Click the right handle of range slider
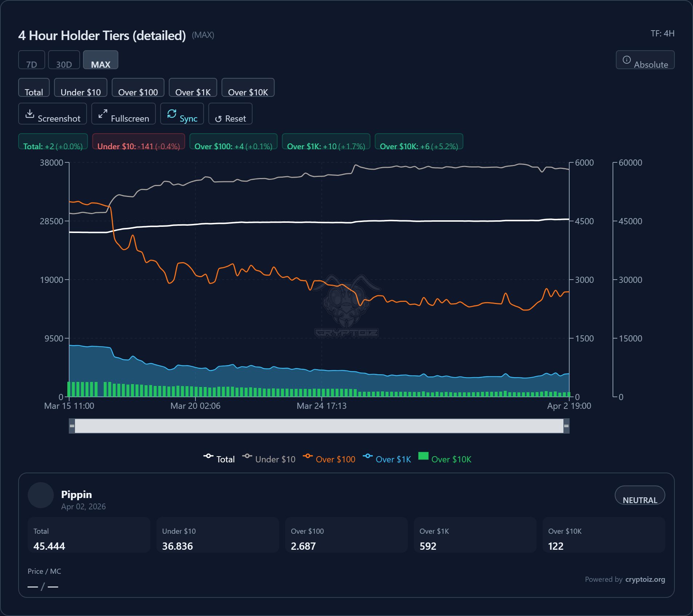This screenshot has height=616, width=693. (566, 426)
